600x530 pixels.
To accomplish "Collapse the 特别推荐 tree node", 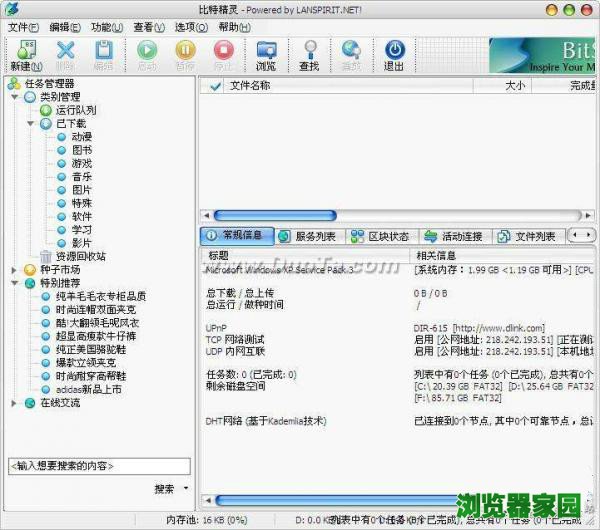I will (15, 283).
